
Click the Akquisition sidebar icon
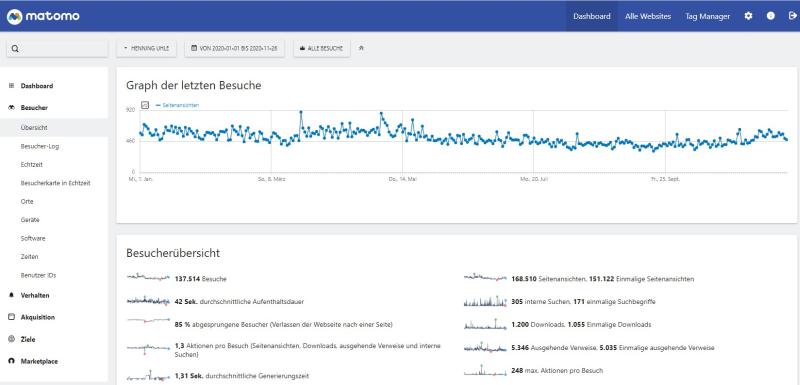coord(11,317)
